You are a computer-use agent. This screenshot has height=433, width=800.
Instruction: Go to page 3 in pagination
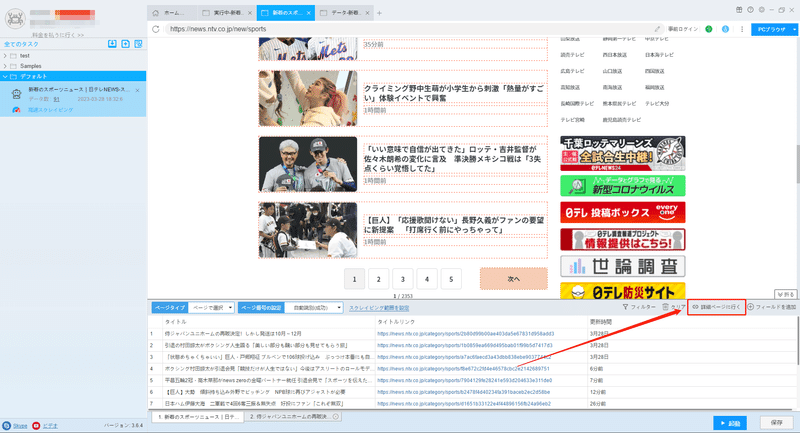[403, 279]
